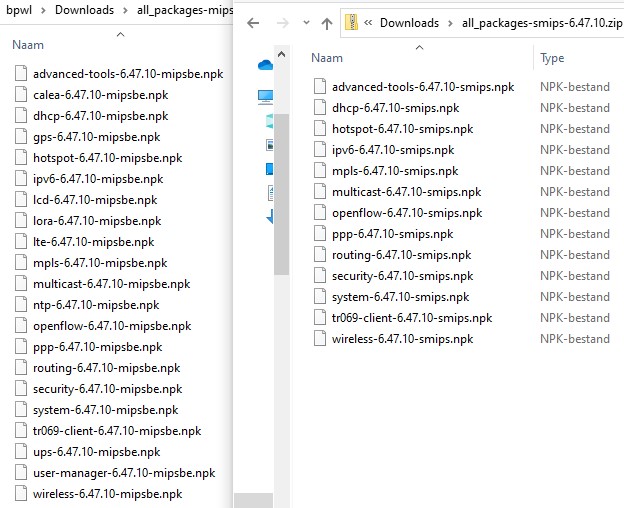Select dhcp-6.47.10-smips.npk file name
The image size is (624, 508).
[x=396, y=108]
